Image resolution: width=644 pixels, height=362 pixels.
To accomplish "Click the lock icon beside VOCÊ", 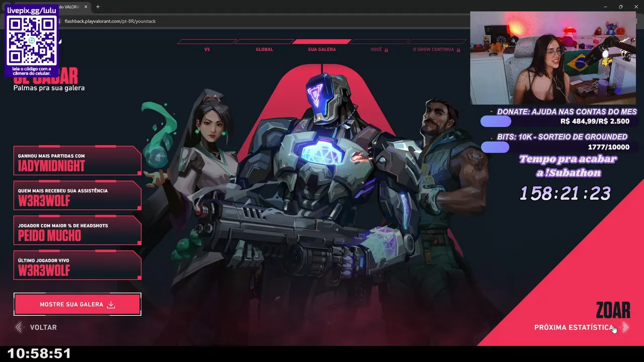I will 386,50.
